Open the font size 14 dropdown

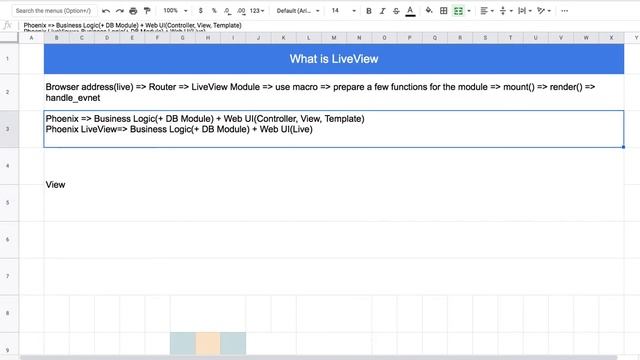pos(343,11)
